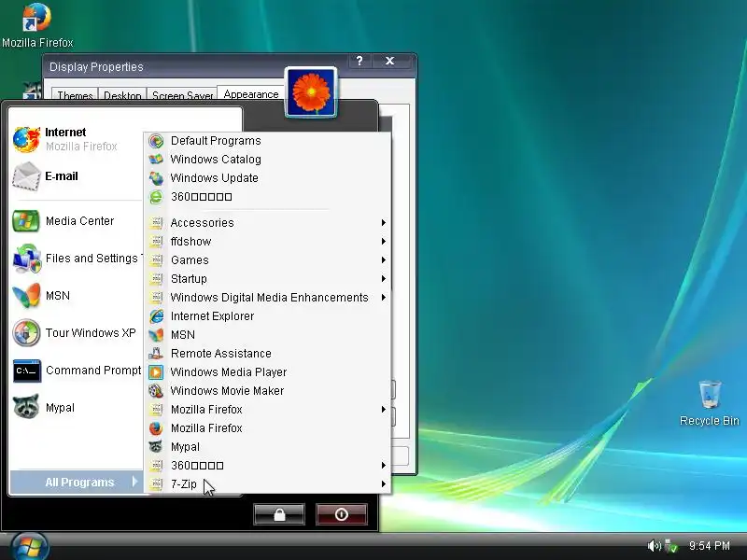Click the Mypal raccoon icon in pinned list
This screenshot has width=747, height=560.
click(x=26, y=407)
